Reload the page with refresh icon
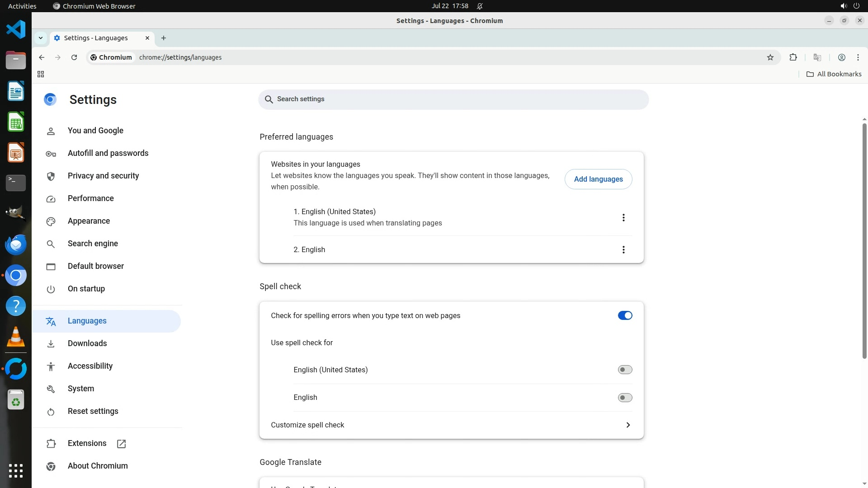 74,57
